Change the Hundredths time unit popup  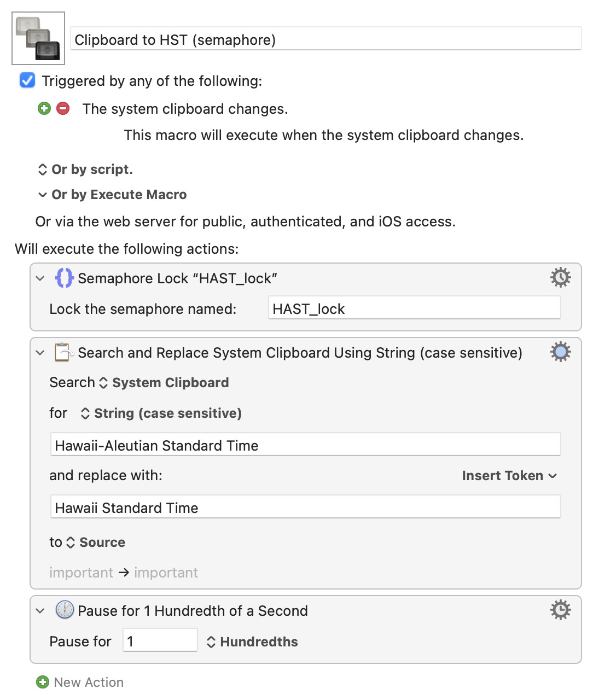(252, 642)
